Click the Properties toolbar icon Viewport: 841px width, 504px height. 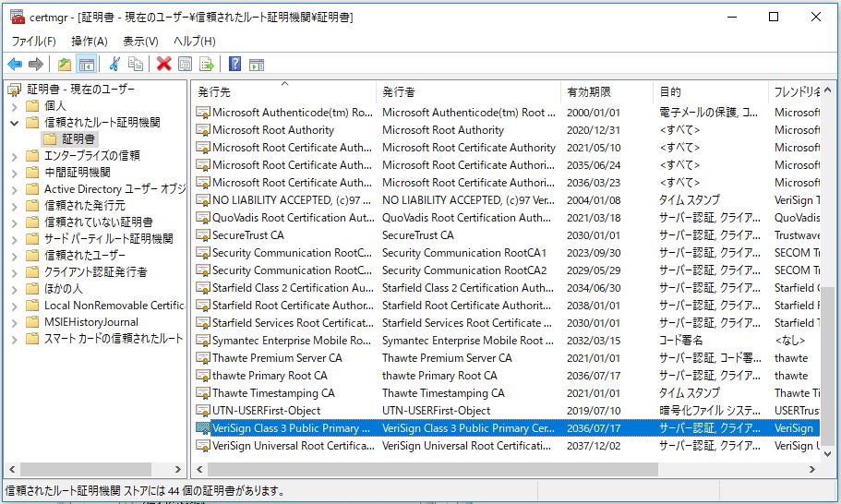pyautogui.click(x=185, y=65)
